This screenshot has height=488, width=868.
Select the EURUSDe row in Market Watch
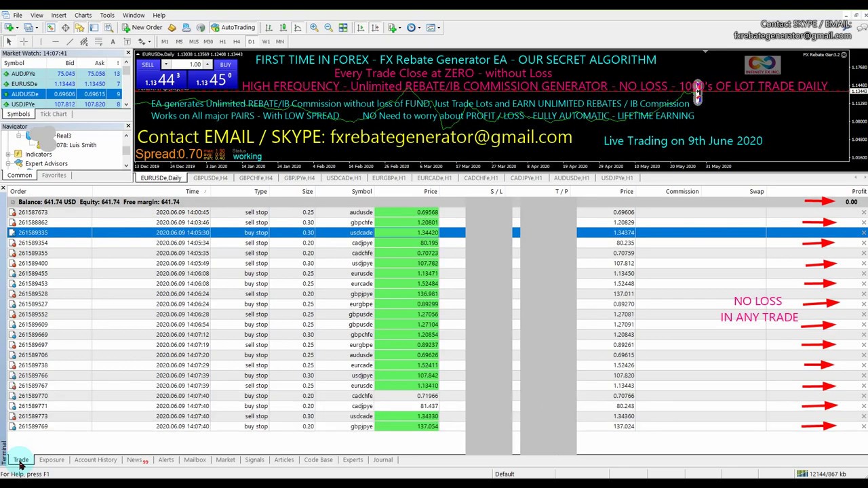pyautogui.click(x=61, y=84)
